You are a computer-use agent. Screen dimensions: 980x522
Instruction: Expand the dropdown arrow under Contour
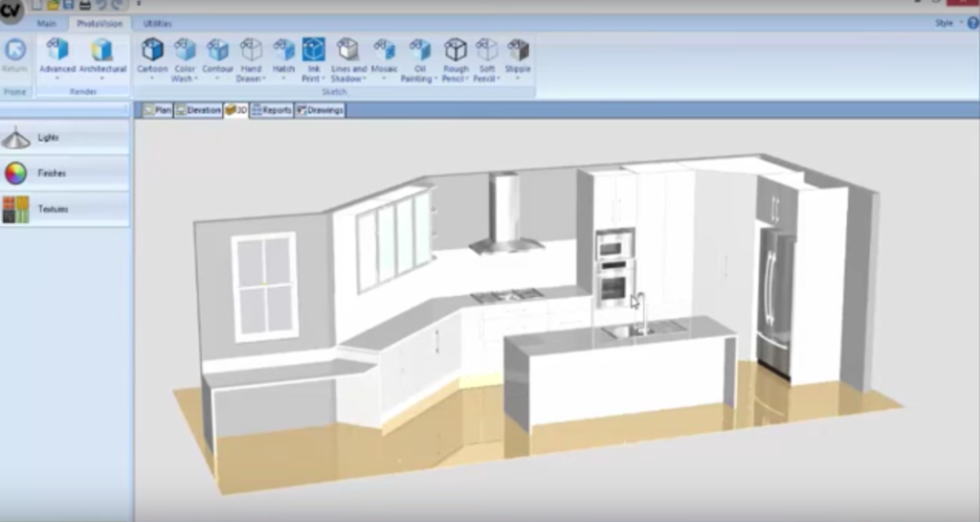click(217, 79)
